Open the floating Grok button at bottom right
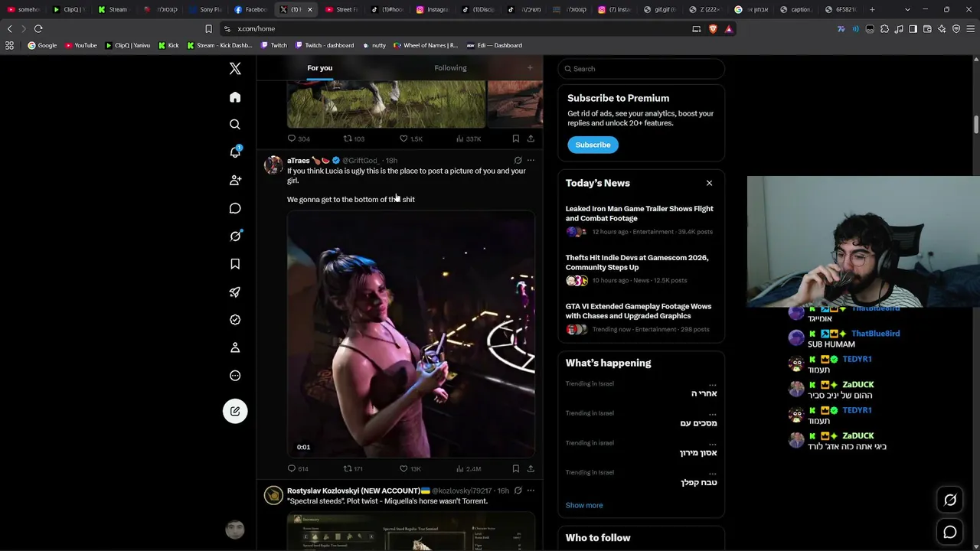 [x=950, y=500]
